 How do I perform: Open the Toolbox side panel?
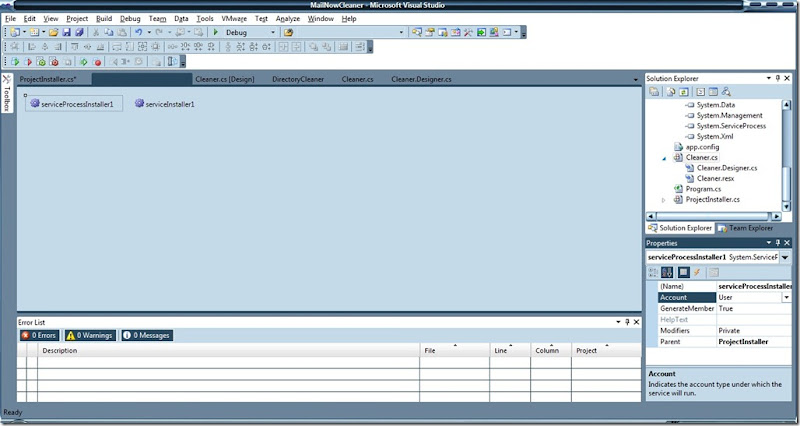point(7,91)
